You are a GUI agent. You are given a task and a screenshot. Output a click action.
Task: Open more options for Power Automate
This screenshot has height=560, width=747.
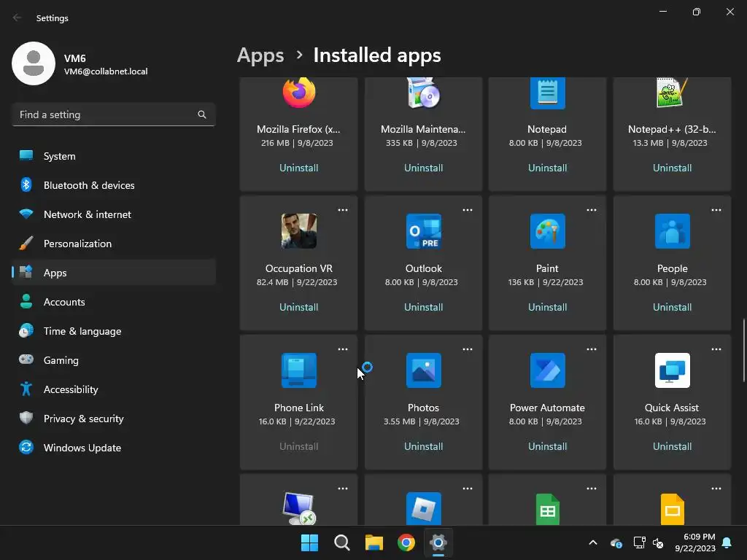tap(591, 349)
